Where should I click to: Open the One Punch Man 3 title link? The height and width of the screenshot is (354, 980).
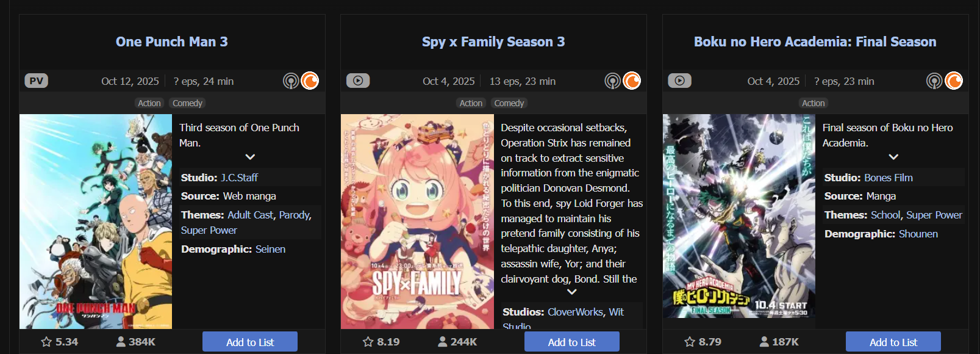coord(172,42)
